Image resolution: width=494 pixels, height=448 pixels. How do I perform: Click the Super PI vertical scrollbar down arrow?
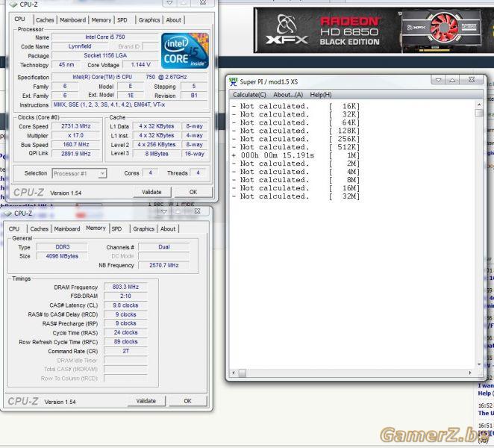point(479,364)
